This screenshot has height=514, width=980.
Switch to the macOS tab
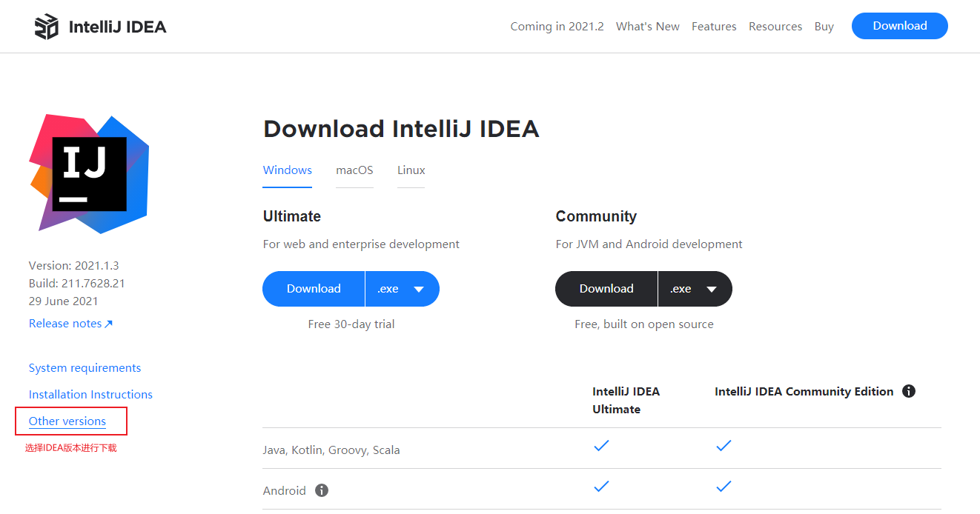pos(354,170)
